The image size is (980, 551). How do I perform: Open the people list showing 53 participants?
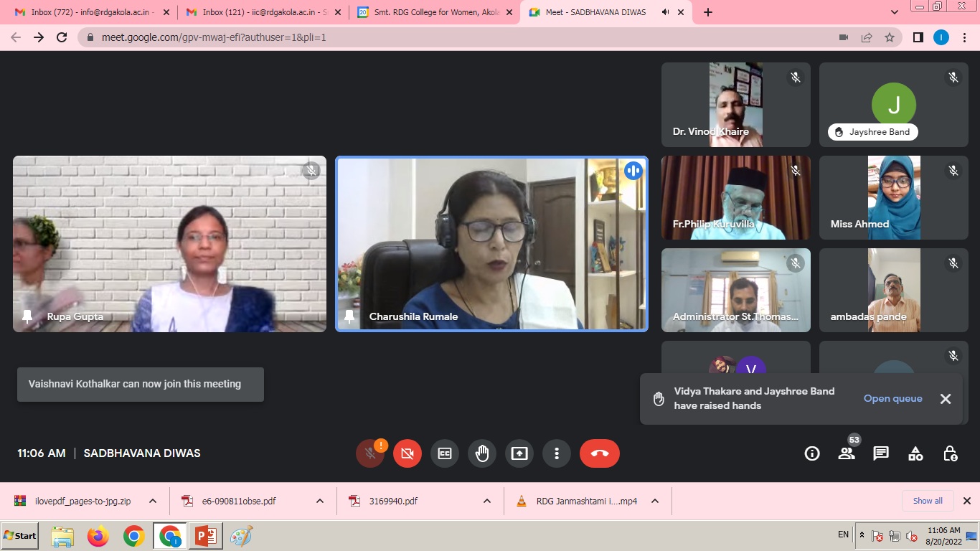pyautogui.click(x=847, y=453)
